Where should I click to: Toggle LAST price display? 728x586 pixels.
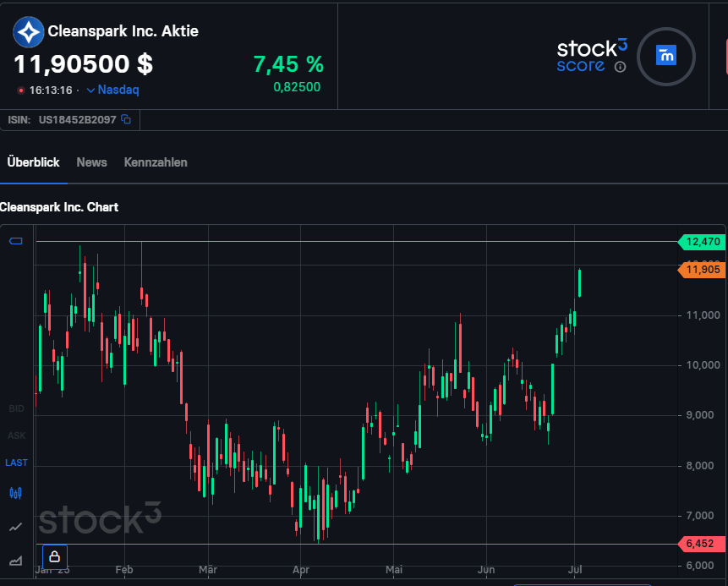(x=16, y=463)
